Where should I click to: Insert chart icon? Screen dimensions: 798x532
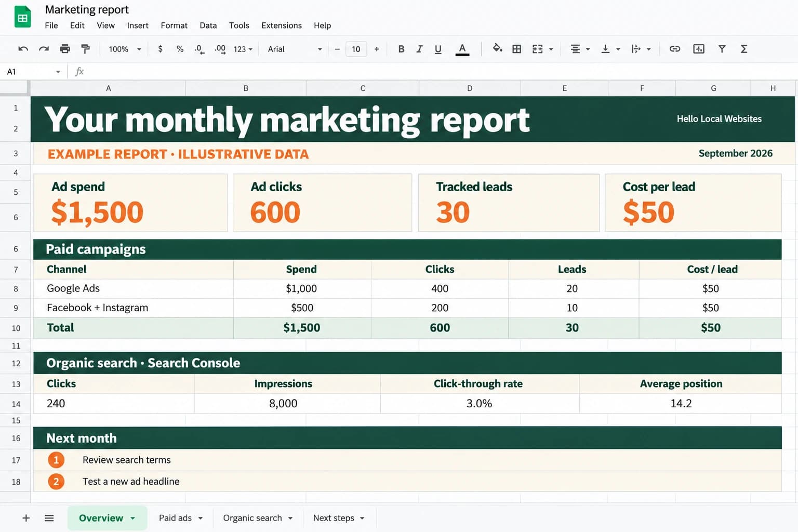[x=699, y=49]
